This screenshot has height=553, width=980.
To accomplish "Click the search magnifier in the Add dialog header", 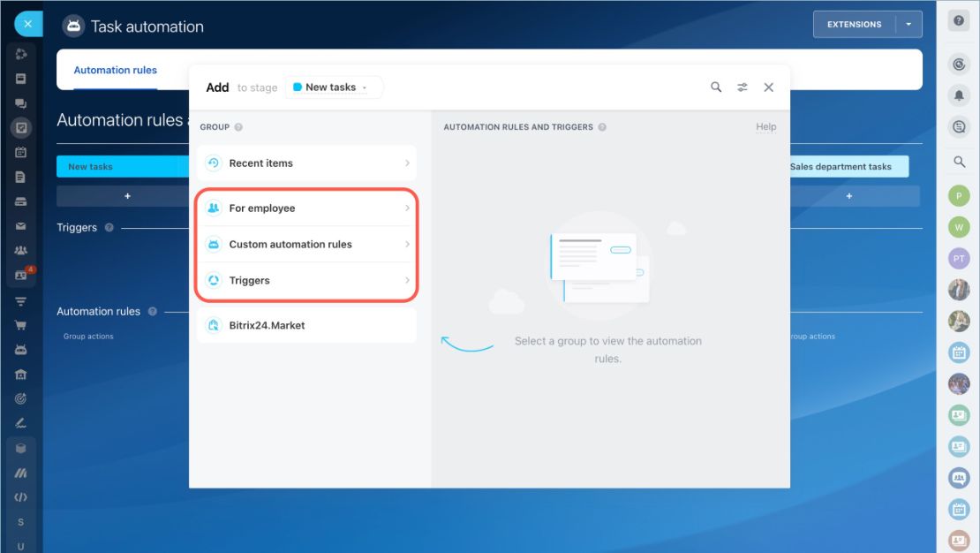I will point(716,87).
